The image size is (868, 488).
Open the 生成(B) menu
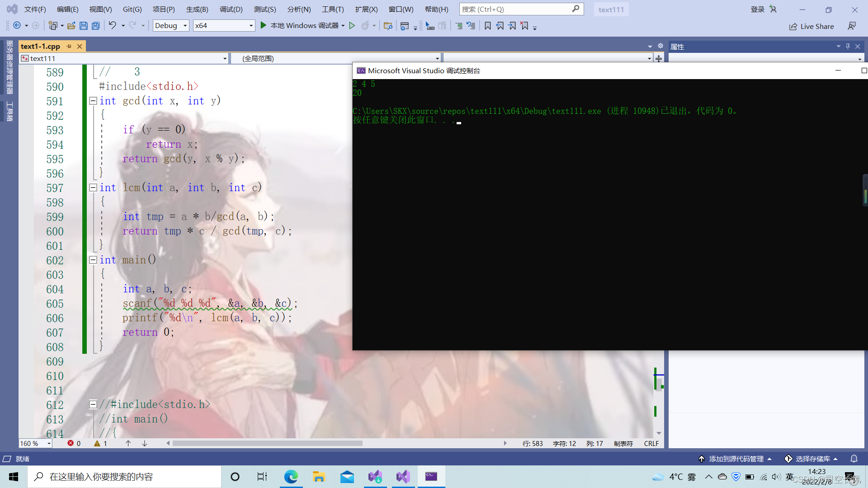point(197,9)
